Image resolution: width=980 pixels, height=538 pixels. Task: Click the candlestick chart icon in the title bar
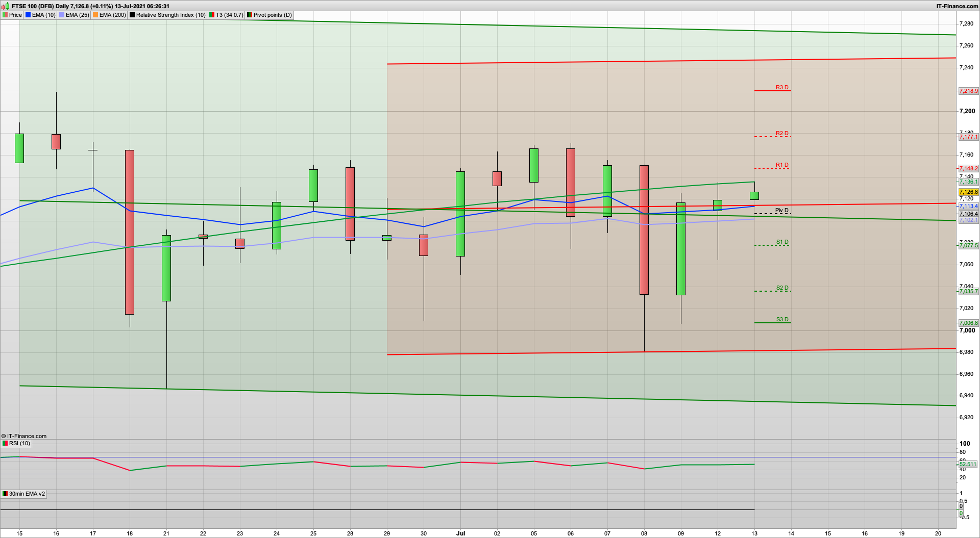pyautogui.click(x=6, y=6)
